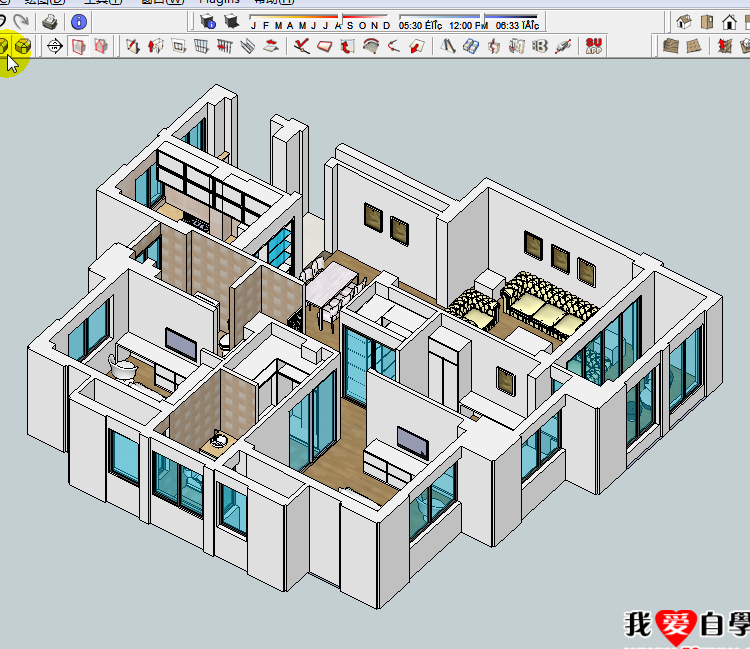Click the red railing plugin icon
The height and width of the screenshot is (649, 750).
pyautogui.click(x=226, y=46)
